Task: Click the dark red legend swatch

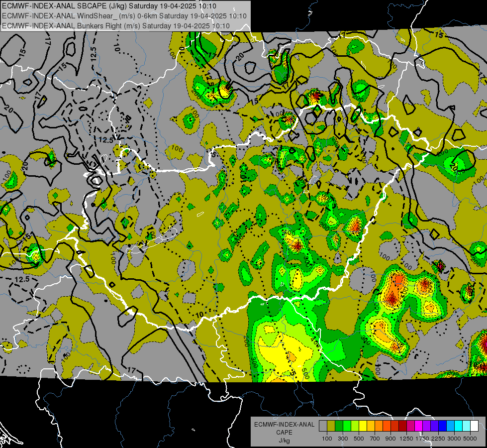Action: coord(402,426)
